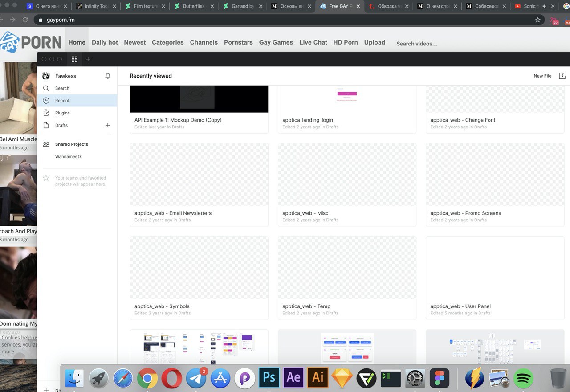Screen dimensions: 570x392
Task: Launch Opera from the Dock
Action: coord(171,378)
